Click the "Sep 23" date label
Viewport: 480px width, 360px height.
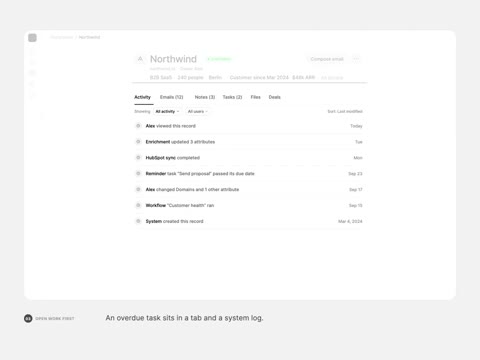[355, 174]
